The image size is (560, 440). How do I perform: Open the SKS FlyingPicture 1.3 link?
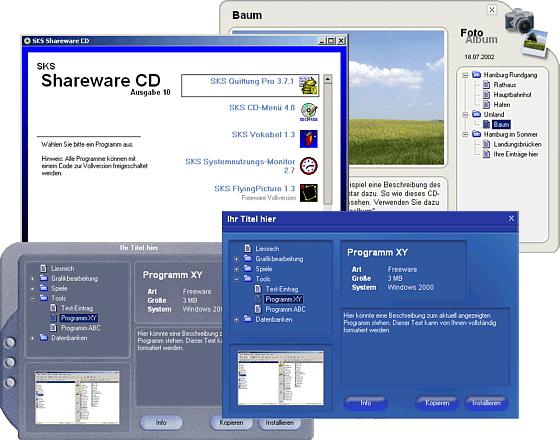click(254, 189)
